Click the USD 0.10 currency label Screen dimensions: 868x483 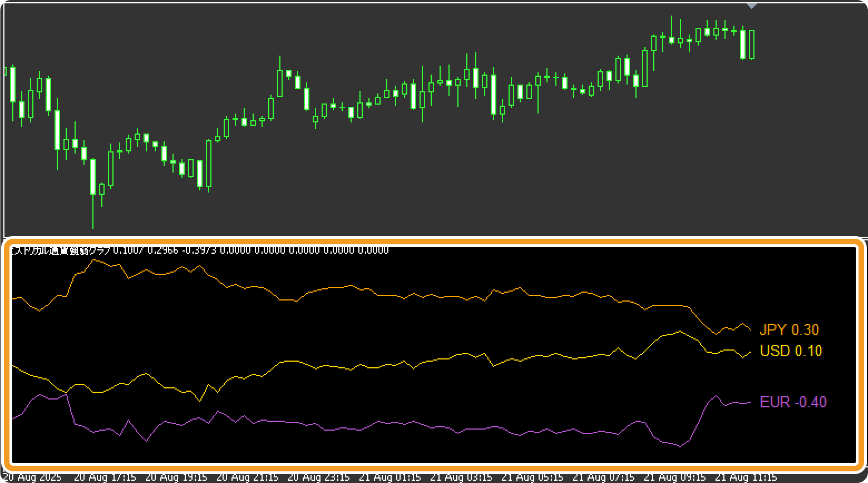click(791, 351)
